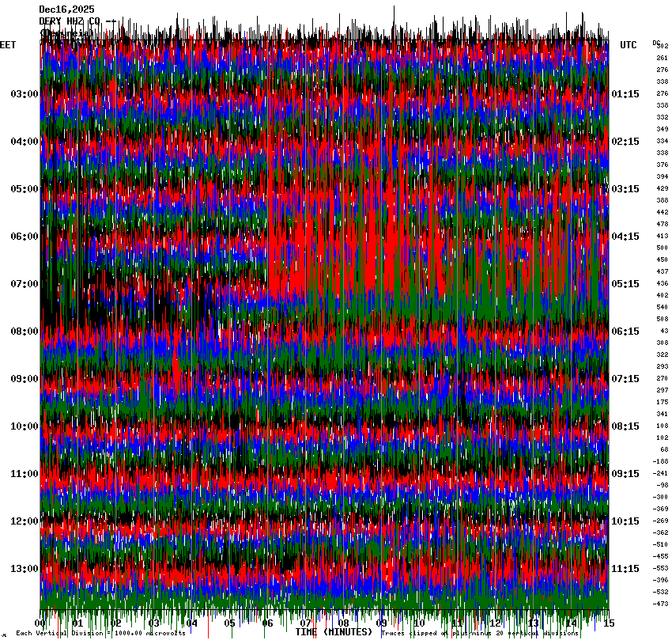Click the 08:15 UTC time label
Screen dimensions: 672x644
pyautogui.click(x=625, y=426)
